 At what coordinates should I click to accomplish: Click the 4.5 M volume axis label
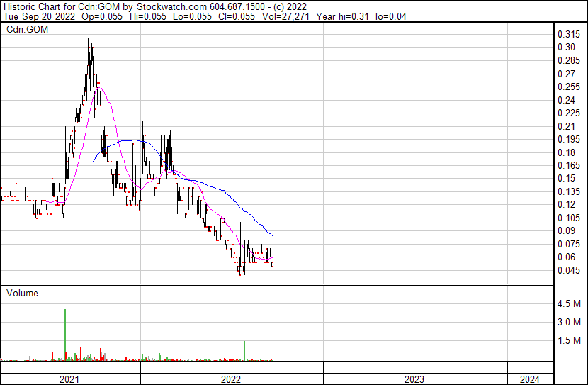tap(570, 304)
